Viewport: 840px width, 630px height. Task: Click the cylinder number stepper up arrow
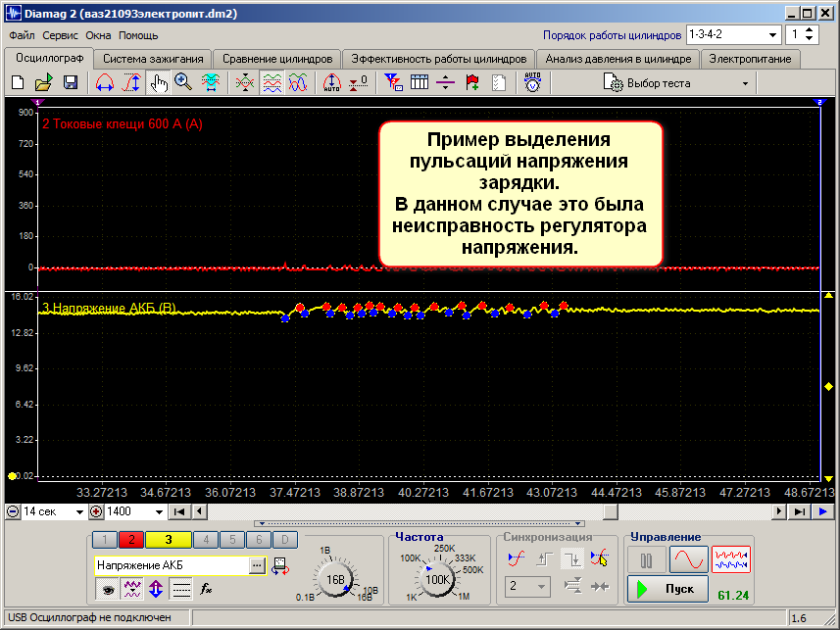coord(809,30)
